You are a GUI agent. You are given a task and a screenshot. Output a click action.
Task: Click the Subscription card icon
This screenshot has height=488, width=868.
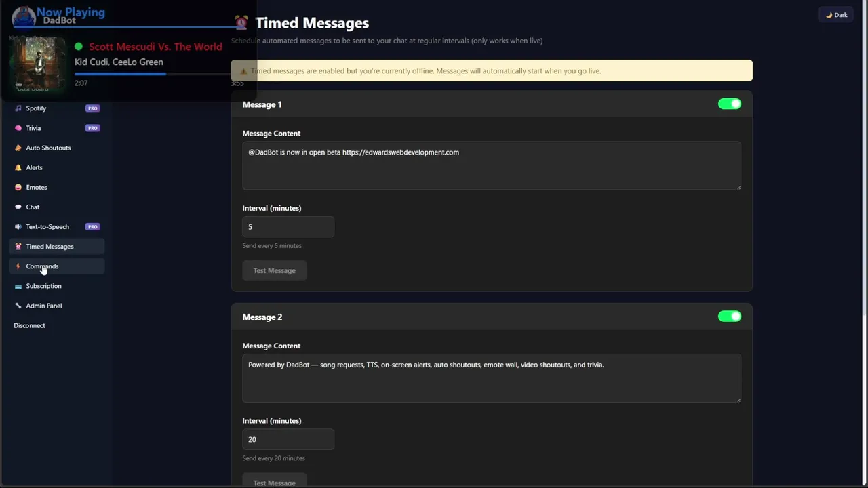coord(18,286)
